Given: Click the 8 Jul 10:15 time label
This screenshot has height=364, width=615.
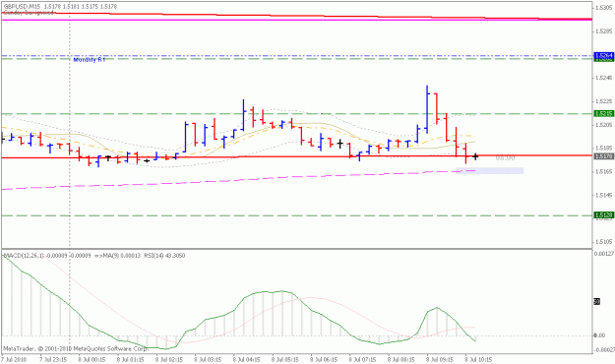Looking at the screenshot, I should coord(479,359).
